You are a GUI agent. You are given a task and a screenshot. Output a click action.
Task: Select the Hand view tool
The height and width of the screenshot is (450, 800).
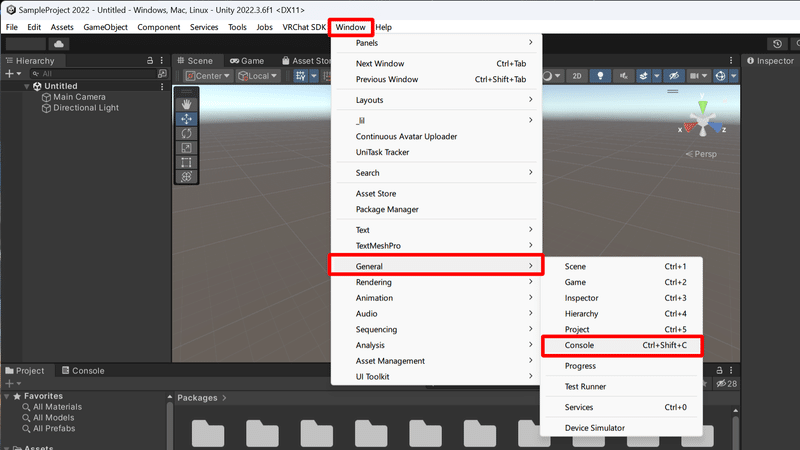tap(186, 104)
